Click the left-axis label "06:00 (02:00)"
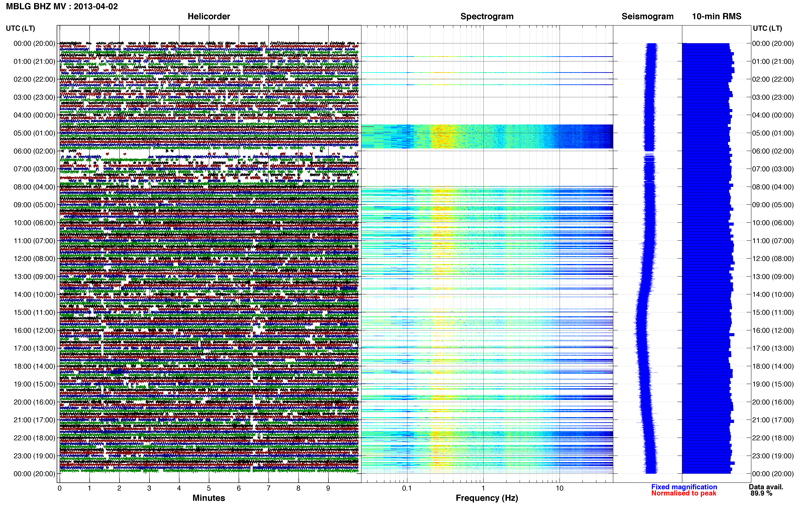 34,151
